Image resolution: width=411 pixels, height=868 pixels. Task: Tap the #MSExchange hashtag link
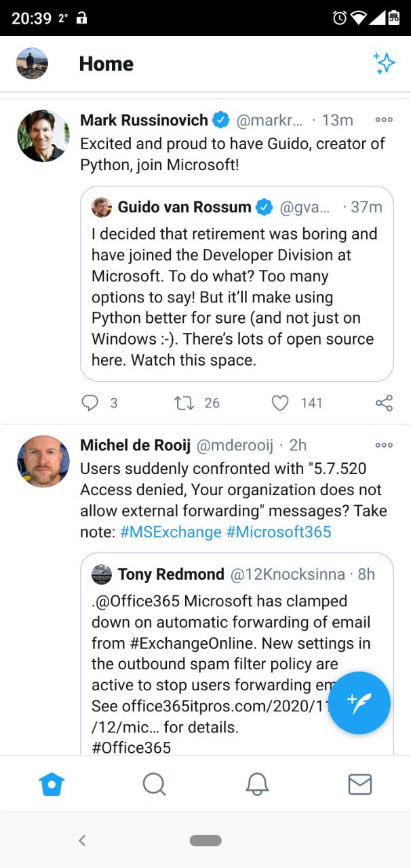click(x=170, y=532)
